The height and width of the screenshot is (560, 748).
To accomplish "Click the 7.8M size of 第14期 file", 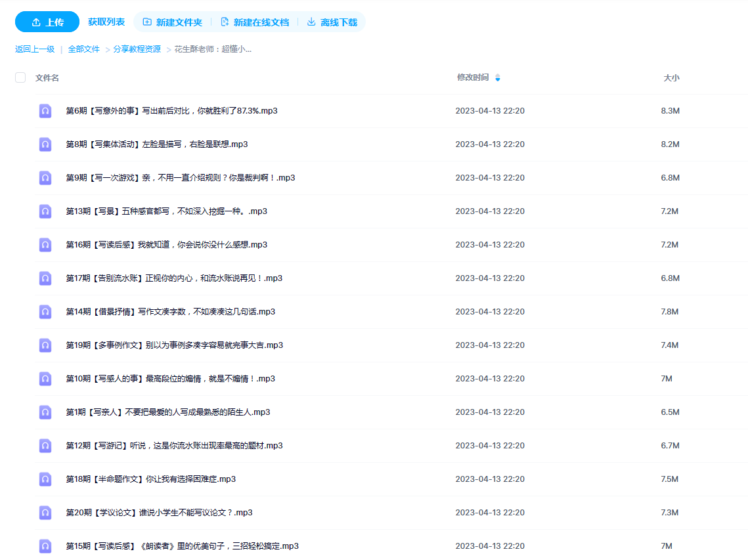I will [670, 311].
